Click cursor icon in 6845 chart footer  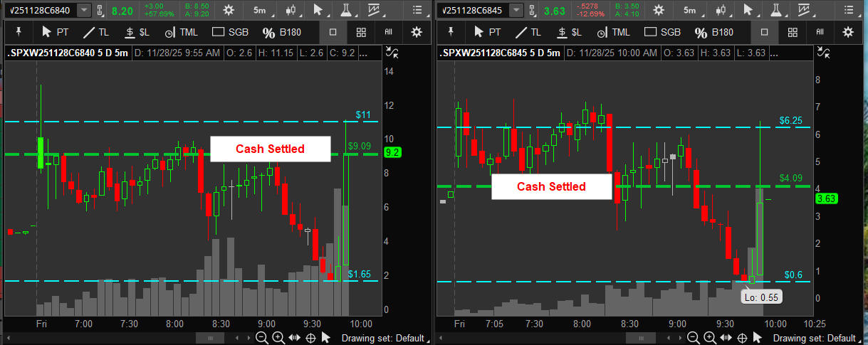(757, 338)
